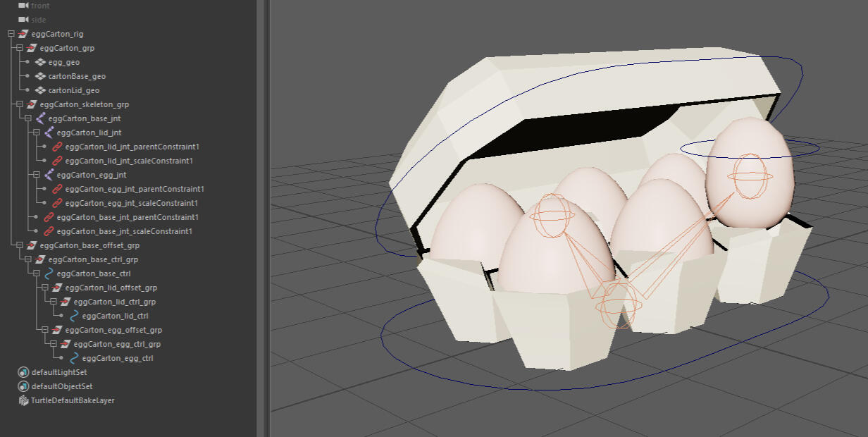Collapse the eggCarton_base_ctrl node
The width and height of the screenshot is (868, 437).
[x=37, y=273]
